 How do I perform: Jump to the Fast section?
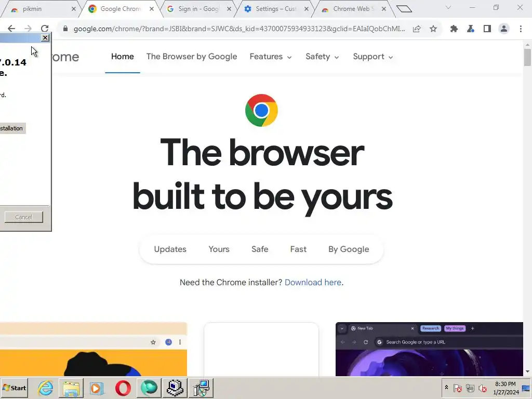pyautogui.click(x=298, y=249)
